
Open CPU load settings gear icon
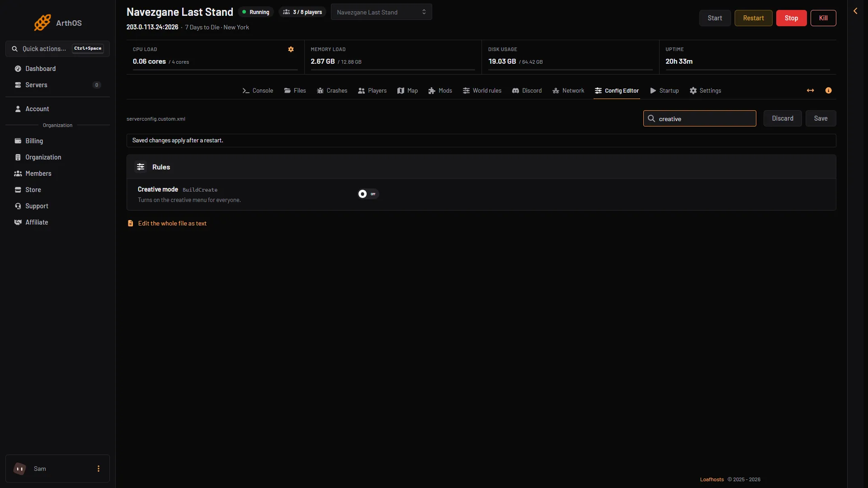click(x=291, y=49)
